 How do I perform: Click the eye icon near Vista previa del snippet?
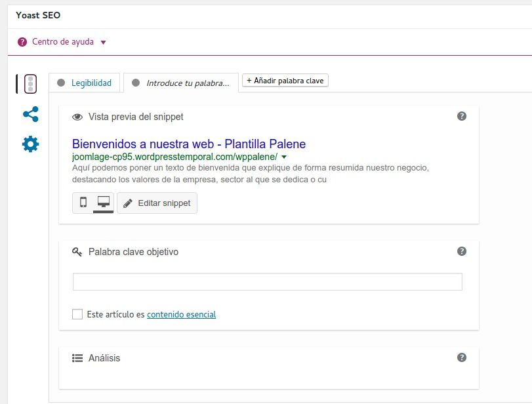pos(77,117)
